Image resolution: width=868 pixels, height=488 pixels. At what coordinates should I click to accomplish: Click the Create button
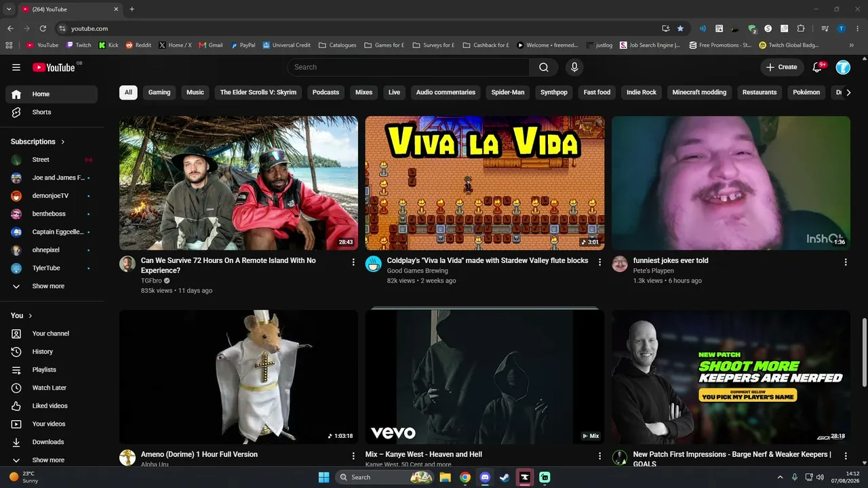781,67
